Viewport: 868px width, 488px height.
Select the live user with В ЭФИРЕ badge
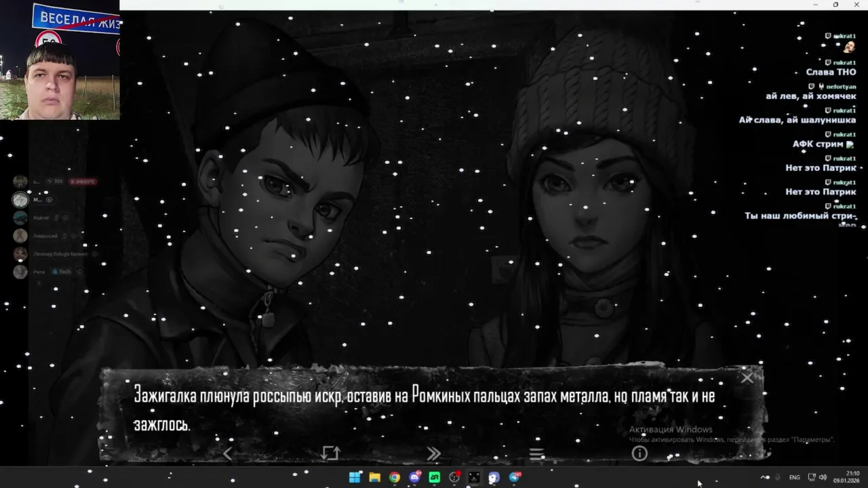tap(56, 182)
